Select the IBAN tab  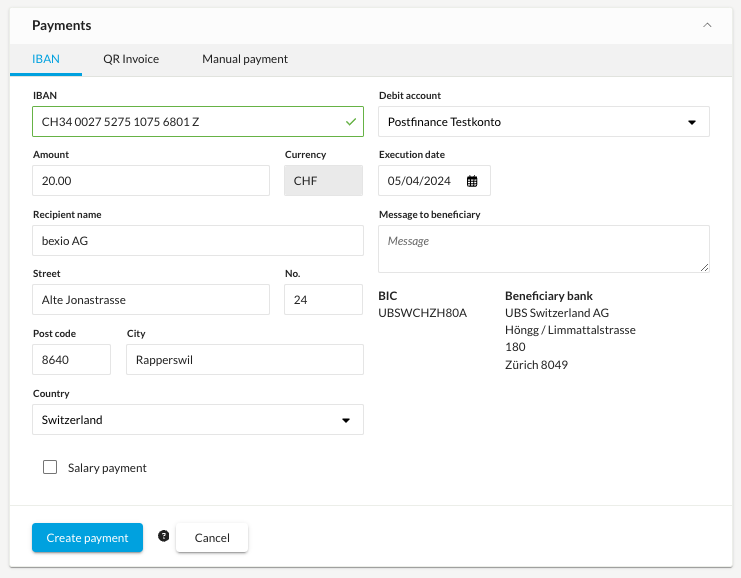[46, 59]
